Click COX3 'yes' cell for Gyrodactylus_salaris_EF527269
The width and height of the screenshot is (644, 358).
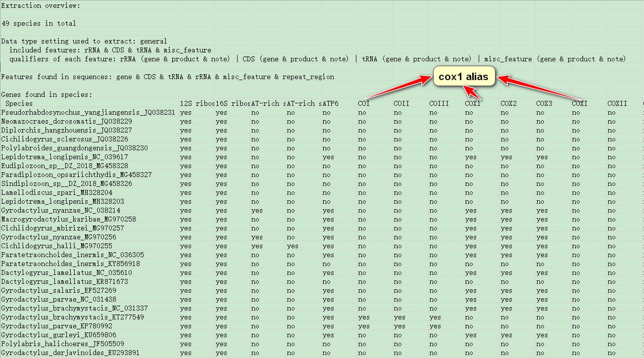tap(542, 291)
